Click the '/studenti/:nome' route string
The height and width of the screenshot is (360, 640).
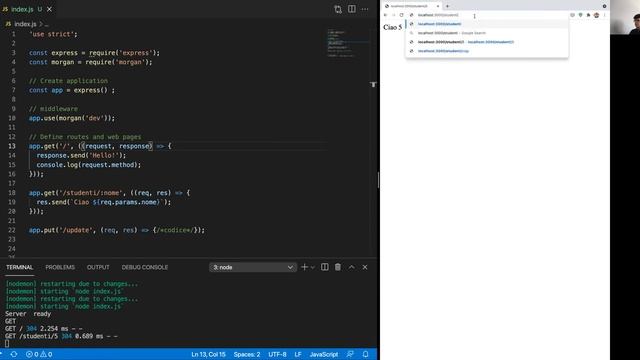coord(91,193)
